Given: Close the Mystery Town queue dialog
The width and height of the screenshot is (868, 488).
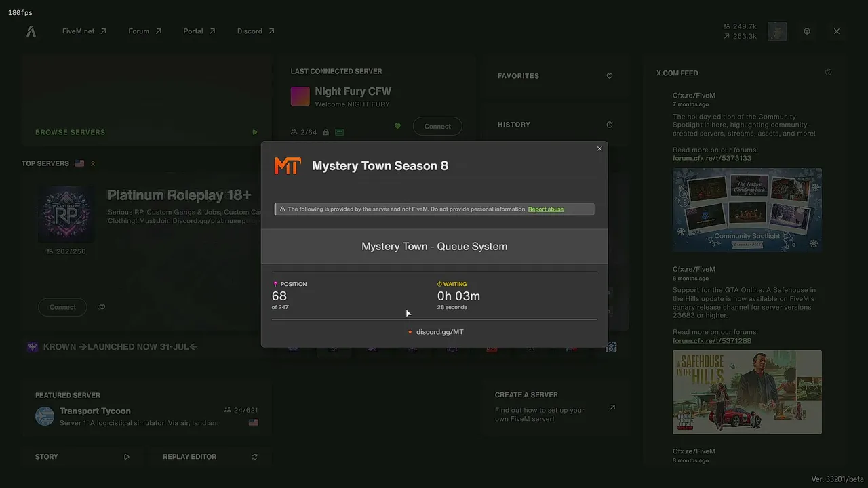Looking at the screenshot, I should 599,148.
